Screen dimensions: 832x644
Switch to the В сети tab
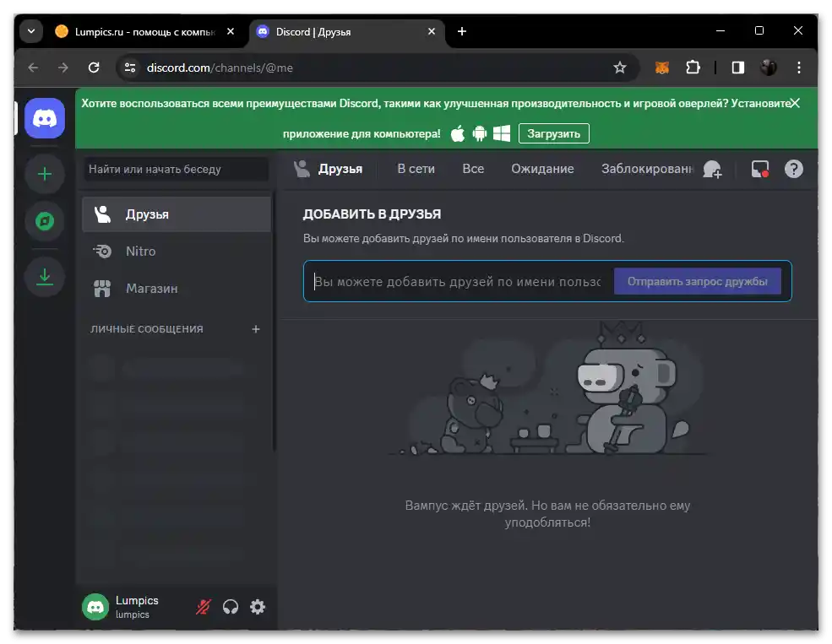(x=416, y=169)
